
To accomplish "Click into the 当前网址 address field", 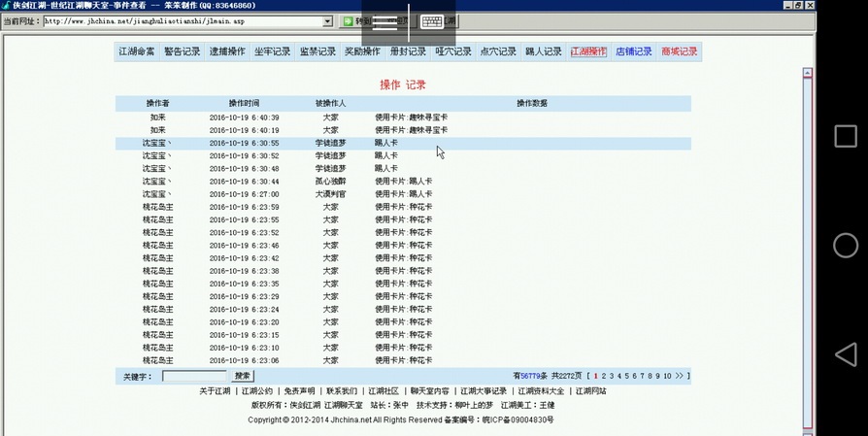I will 183,21.
